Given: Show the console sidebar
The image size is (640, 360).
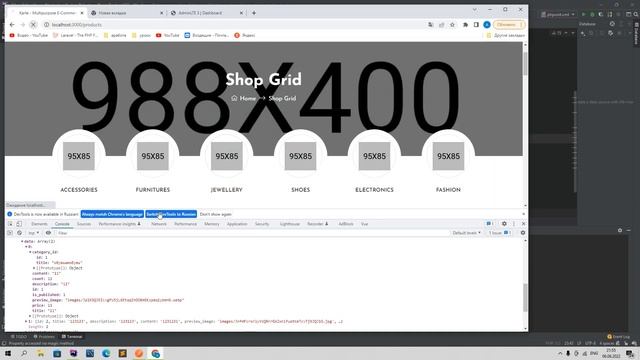Looking at the screenshot, I should [10, 233].
